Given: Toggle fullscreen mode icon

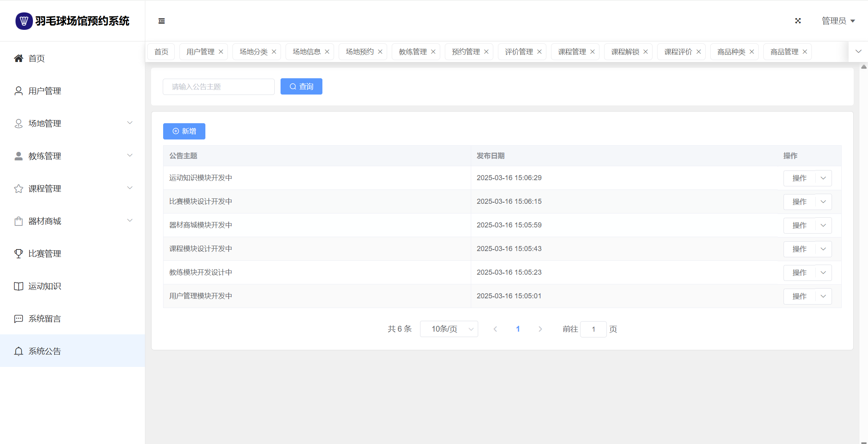Looking at the screenshot, I should coord(798,21).
